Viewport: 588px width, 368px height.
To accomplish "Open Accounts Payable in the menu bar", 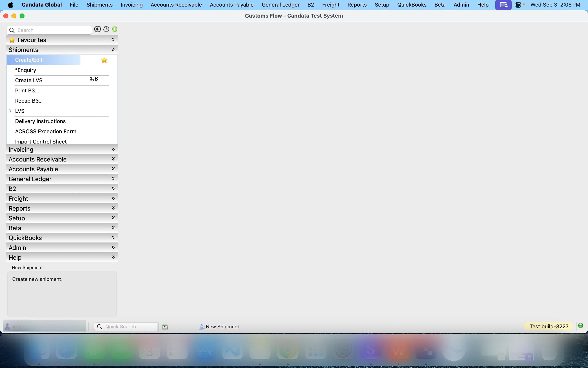I will click(x=232, y=5).
